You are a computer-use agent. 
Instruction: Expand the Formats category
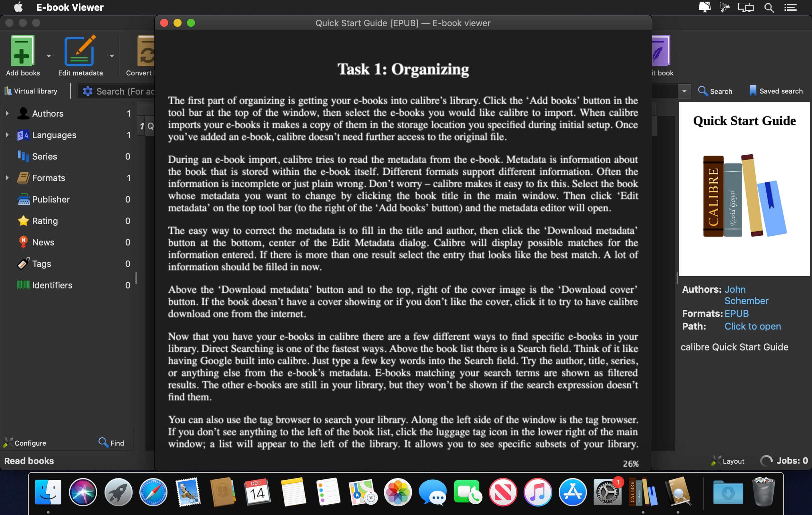pyautogui.click(x=7, y=178)
